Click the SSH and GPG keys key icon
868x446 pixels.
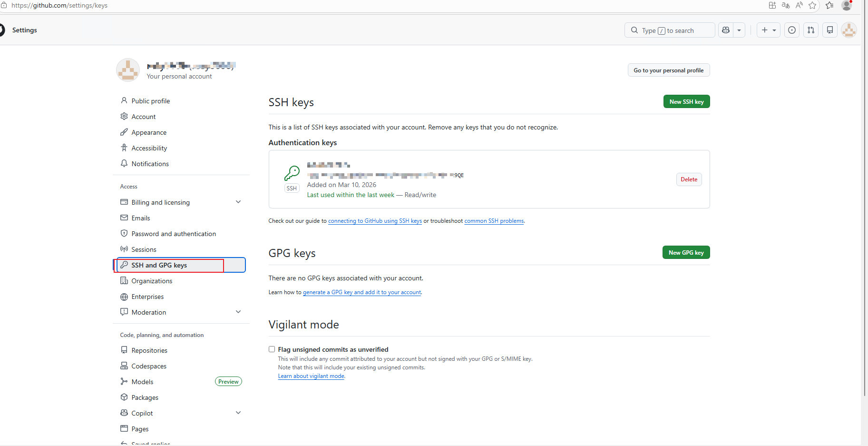point(124,265)
